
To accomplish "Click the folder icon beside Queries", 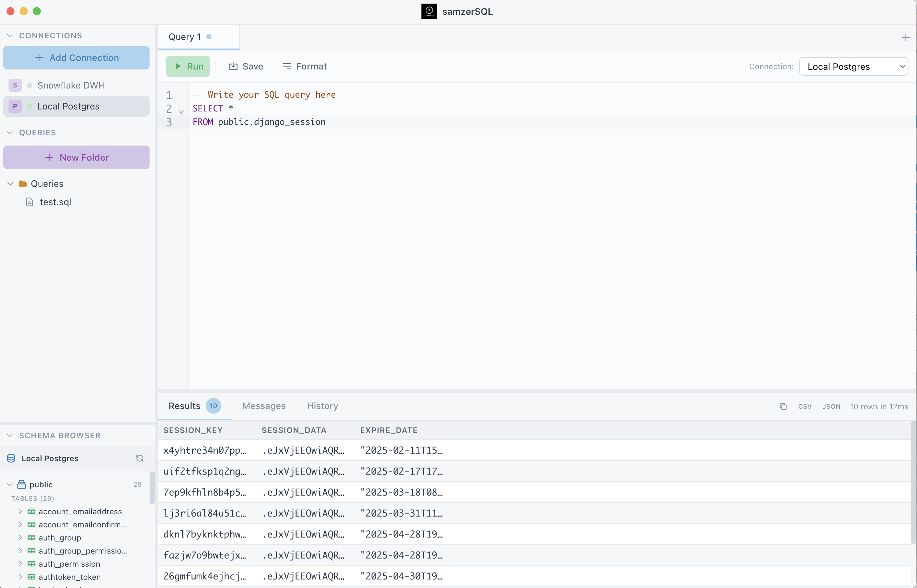I will click(22, 183).
